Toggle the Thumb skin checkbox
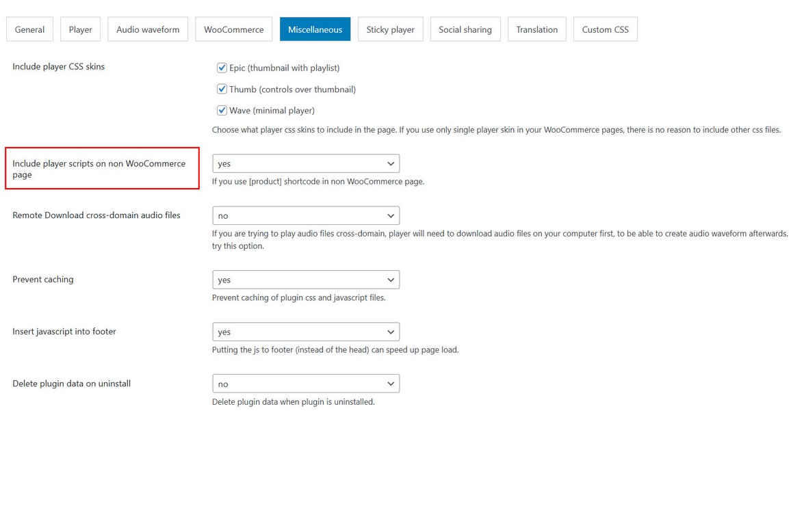Image resolution: width=789 pixels, height=532 pixels. click(222, 89)
